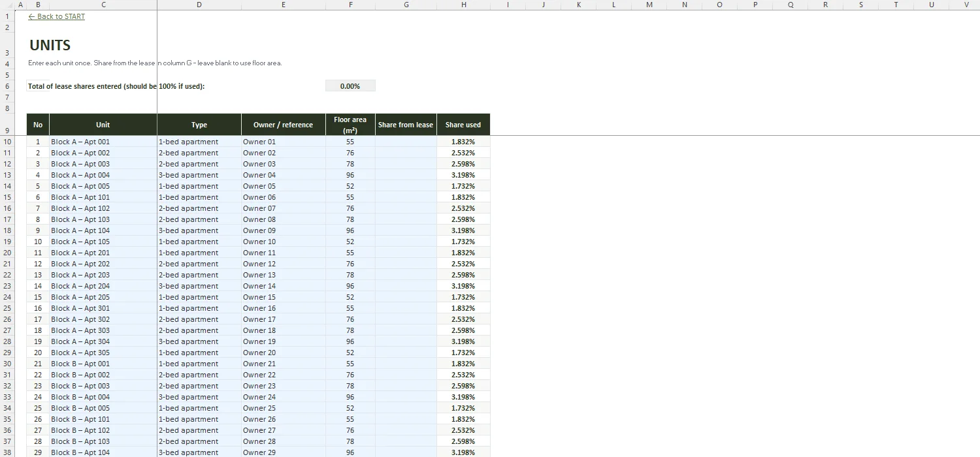
Task: Select Share from lease cell for Owner 12
Action: (x=406, y=264)
